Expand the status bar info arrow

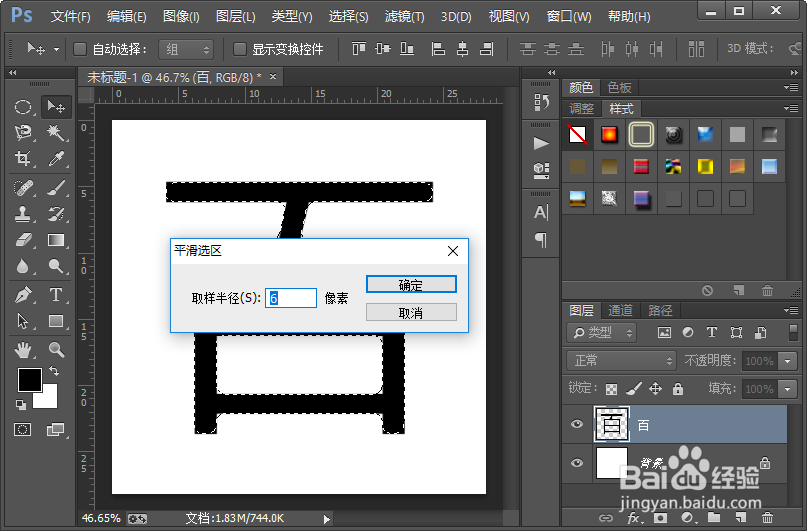326,519
